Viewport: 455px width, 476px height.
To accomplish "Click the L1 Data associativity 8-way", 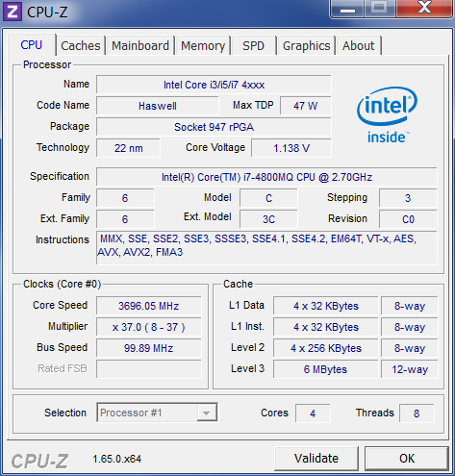I will [410, 306].
